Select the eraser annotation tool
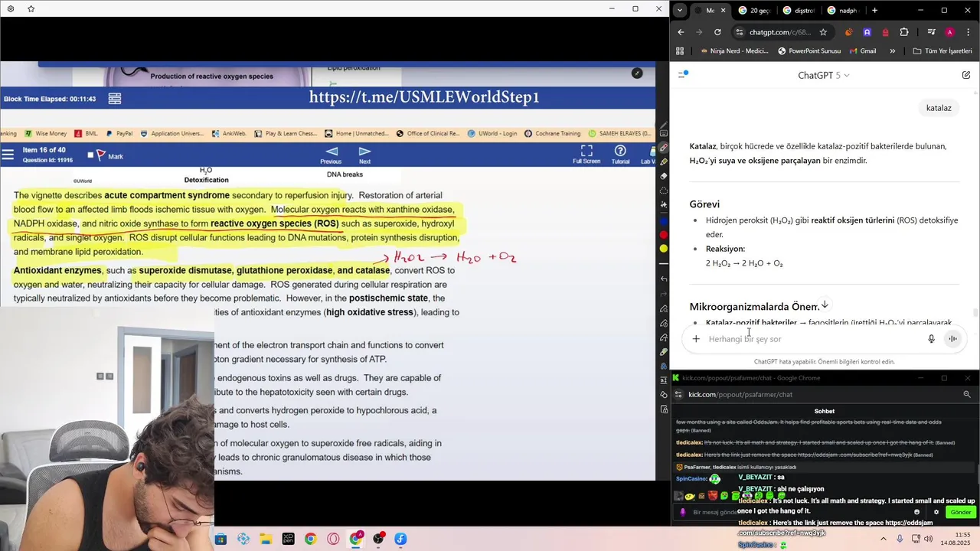The width and height of the screenshot is (980, 551). (x=664, y=176)
